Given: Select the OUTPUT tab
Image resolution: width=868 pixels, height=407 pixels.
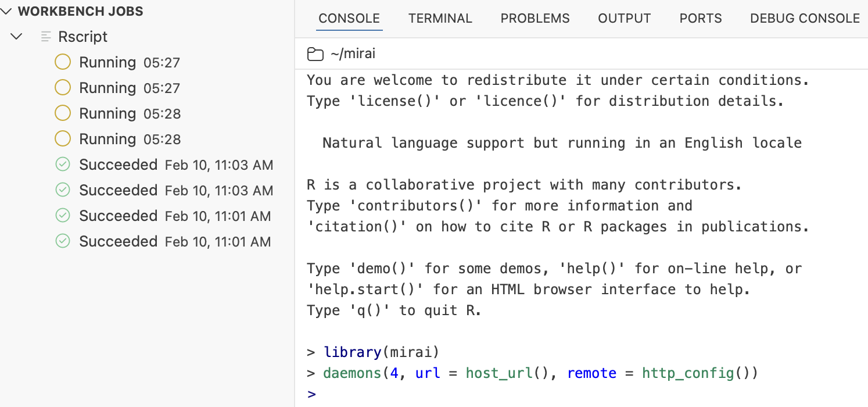Looking at the screenshot, I should tap(624, 18).
